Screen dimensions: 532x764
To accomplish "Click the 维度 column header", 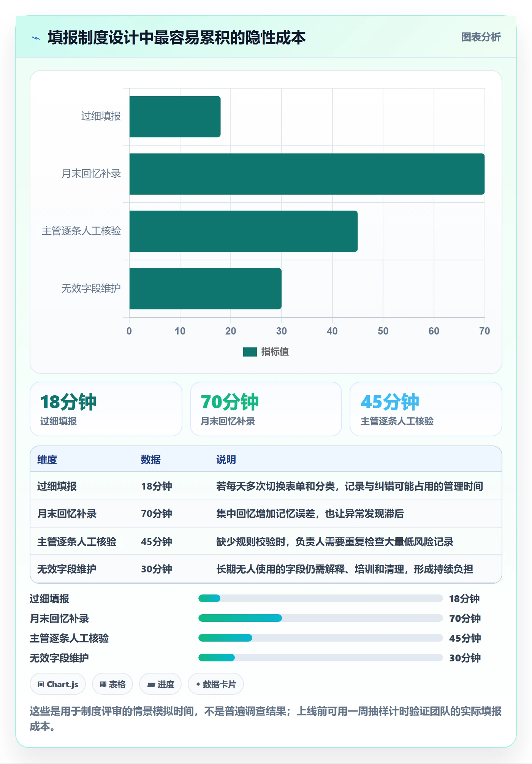I will coord(47,460).
